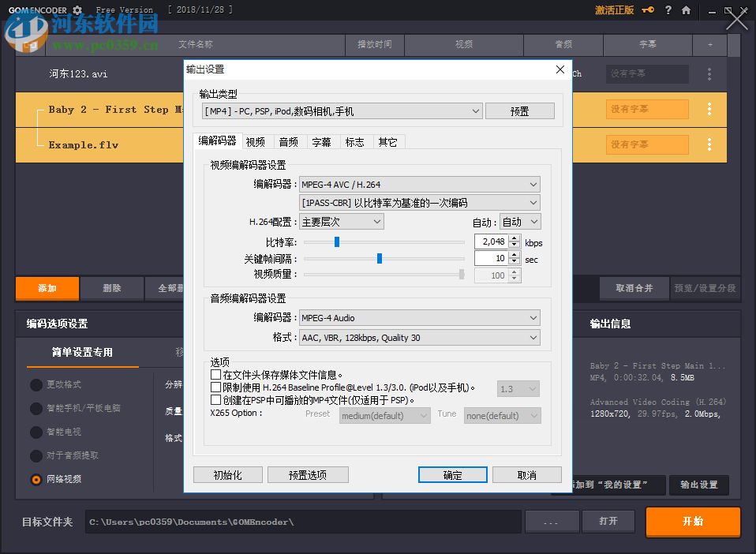The height and width of the screenshot is (554, 756).
Task: Switch to the 音频 tab
Action: click(x=290, y=141)
